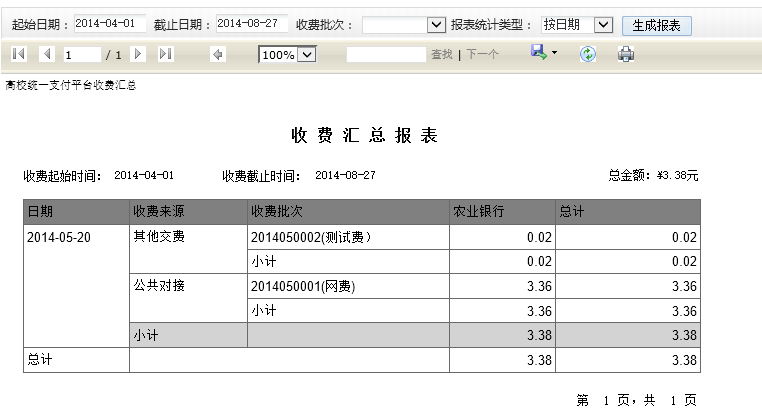The image size is (762, 420).
Task: Focus the 起始日期 date field
Action: click(x=110, y=24)
